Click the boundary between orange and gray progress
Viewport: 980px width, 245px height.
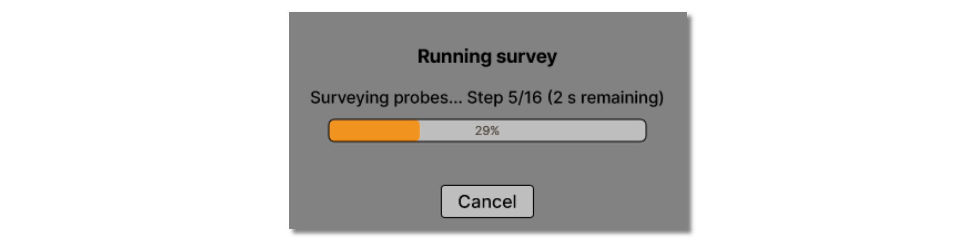click(419, 130)
